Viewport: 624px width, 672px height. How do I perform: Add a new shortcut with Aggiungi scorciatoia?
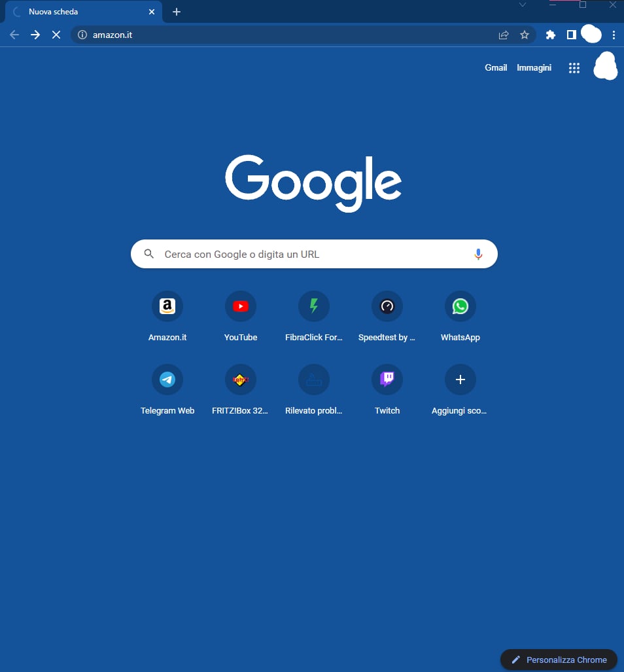(460, 391)
